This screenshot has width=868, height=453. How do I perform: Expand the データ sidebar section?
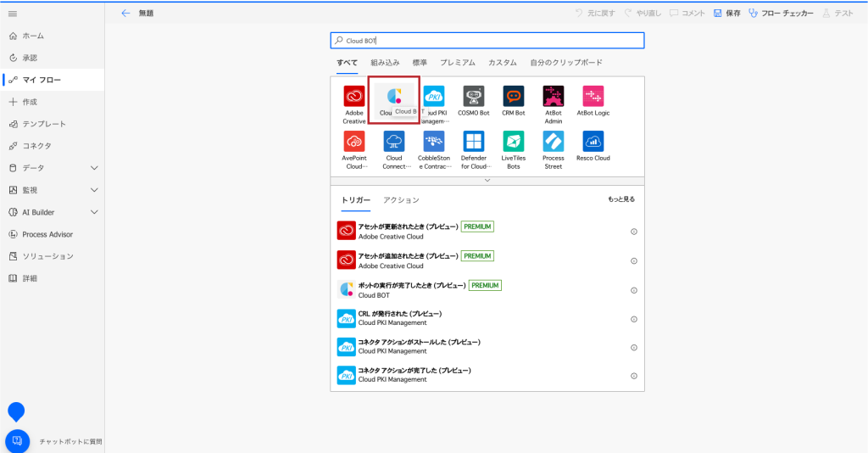(94, 168)
